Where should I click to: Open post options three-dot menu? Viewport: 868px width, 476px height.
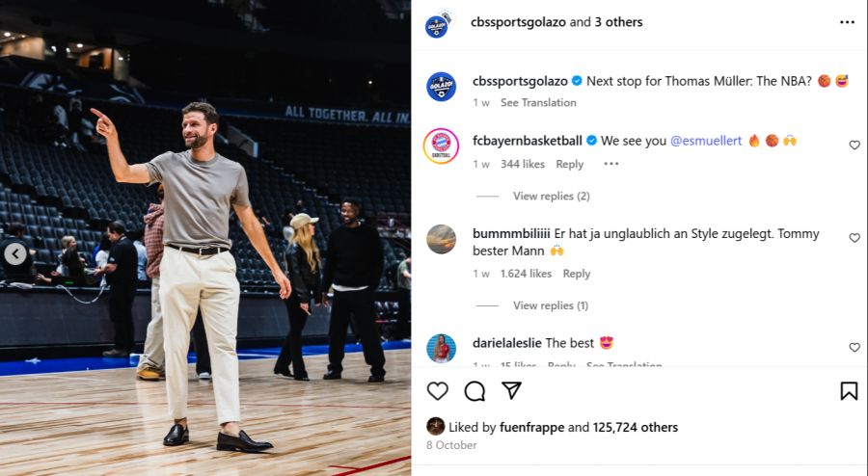847,22
